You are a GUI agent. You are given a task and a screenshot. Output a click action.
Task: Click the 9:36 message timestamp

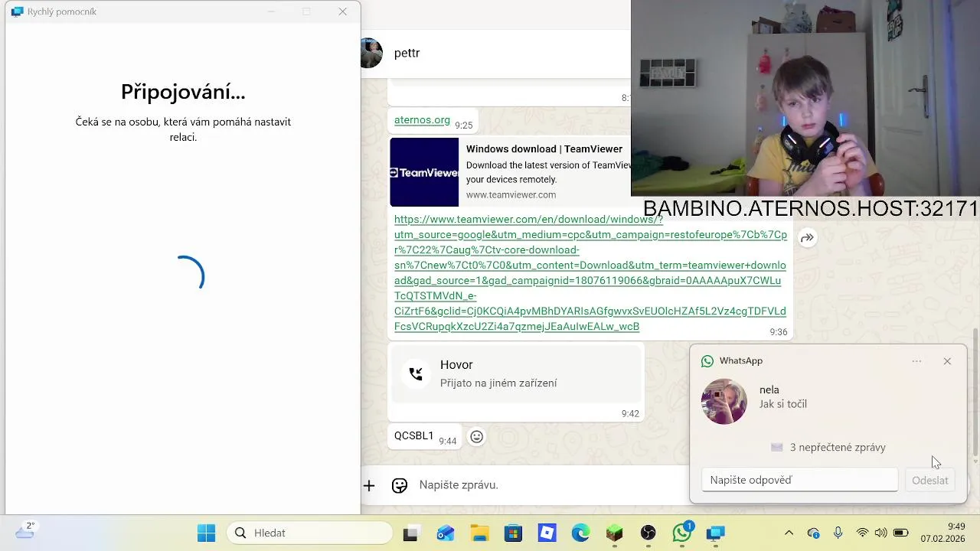click(x=778, y=332)
